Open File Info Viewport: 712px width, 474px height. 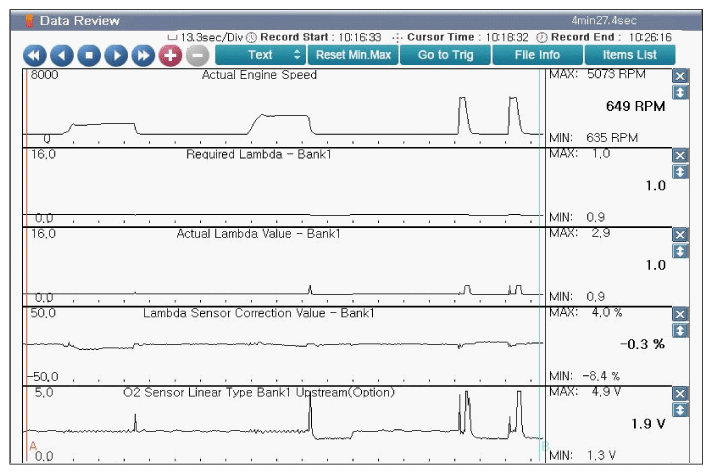click(x=537, y=55)
